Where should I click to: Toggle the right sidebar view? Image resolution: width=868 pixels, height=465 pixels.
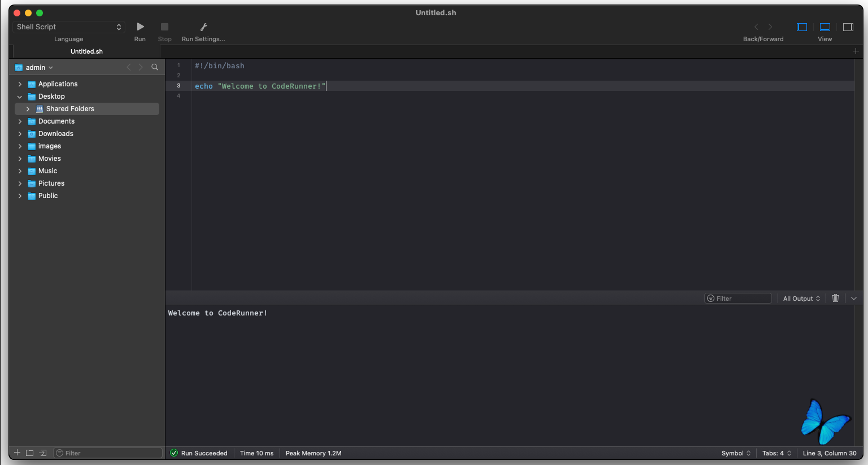(x=848, y=27)
